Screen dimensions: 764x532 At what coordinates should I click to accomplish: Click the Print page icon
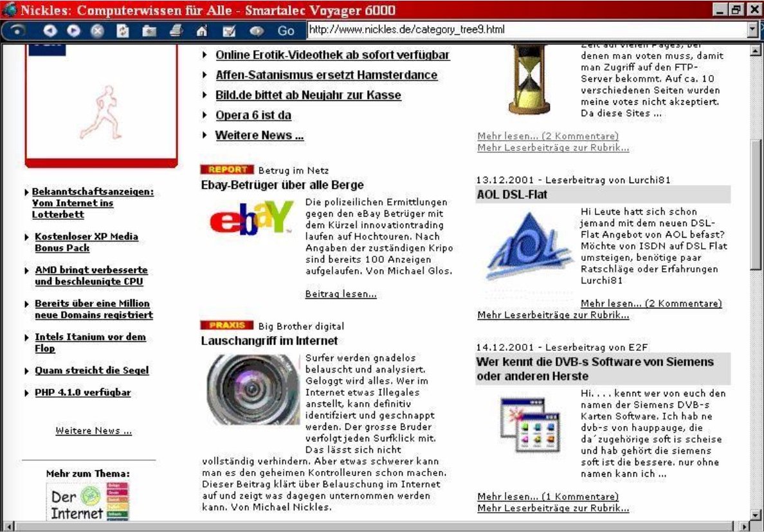(176, 31)
